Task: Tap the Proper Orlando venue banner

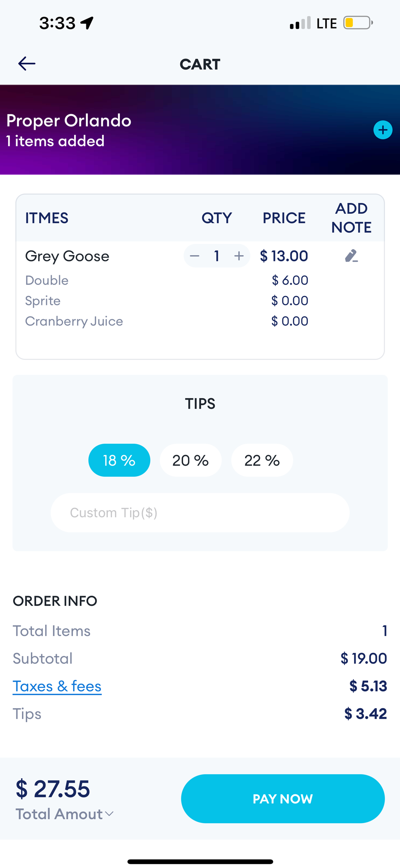Action: tap(200, 130)
